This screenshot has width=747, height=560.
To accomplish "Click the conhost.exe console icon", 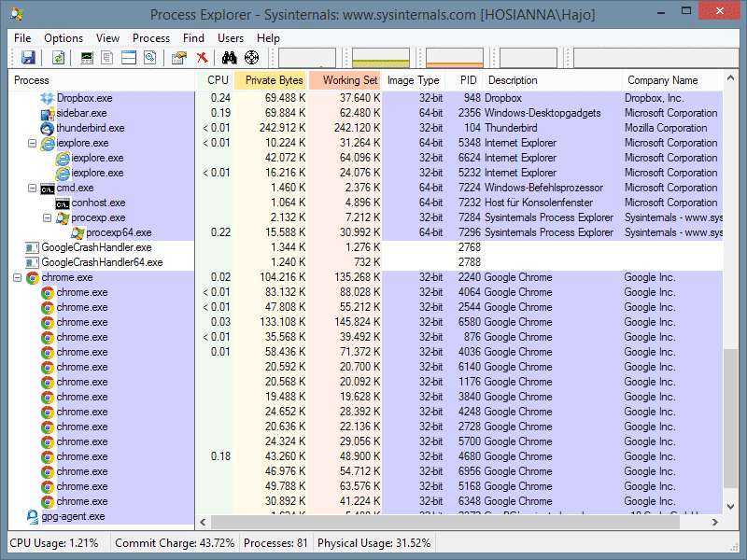I will click(x=63, y=203).
